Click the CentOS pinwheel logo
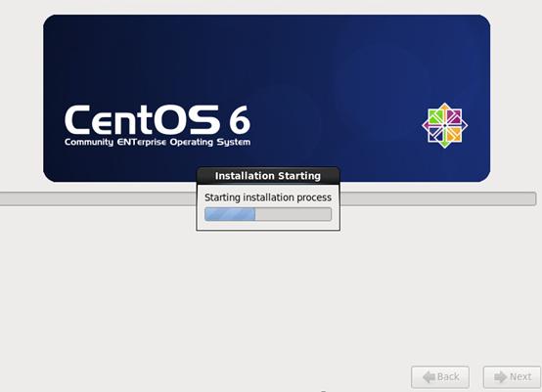 (x=444, y=125)
